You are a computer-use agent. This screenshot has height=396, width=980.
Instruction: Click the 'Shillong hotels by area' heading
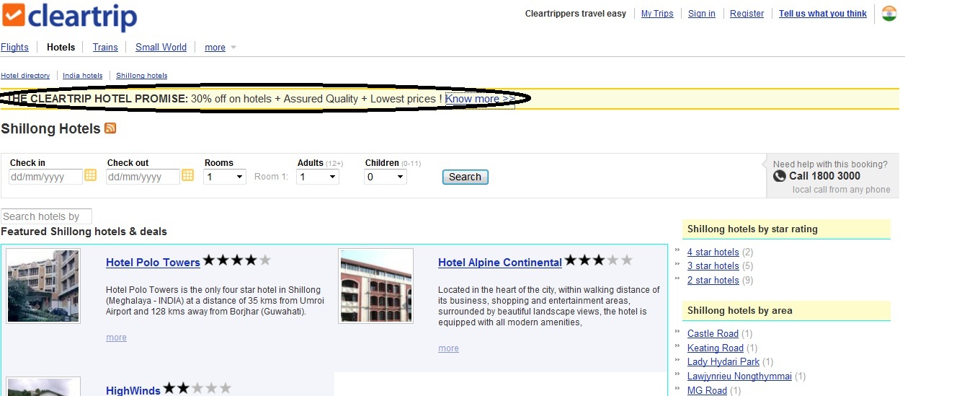tap(739, 311)
